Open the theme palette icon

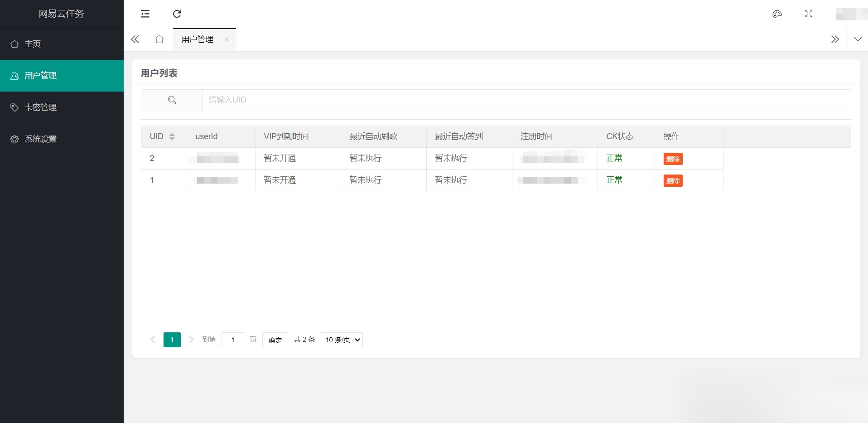click(x=777, y=14)
